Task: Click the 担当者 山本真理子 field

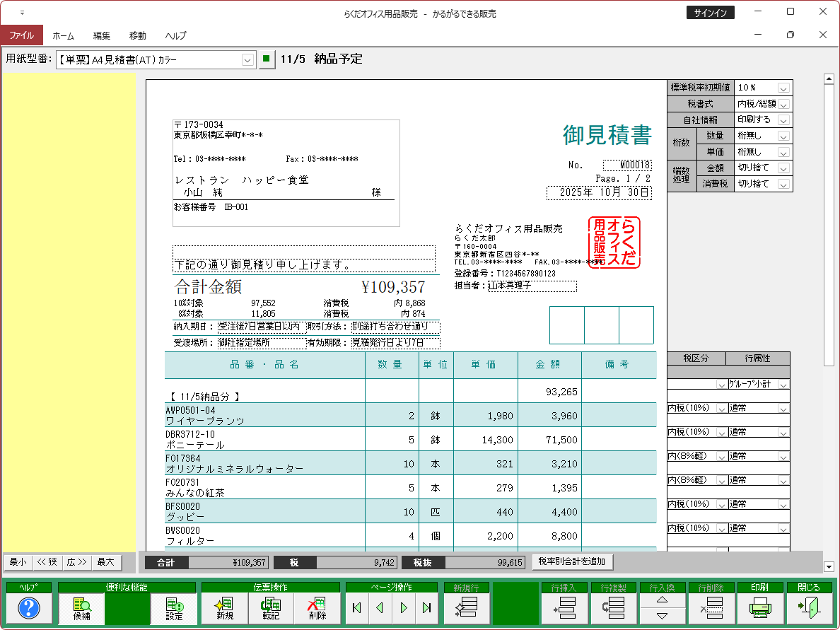Action: coord(532,286)
